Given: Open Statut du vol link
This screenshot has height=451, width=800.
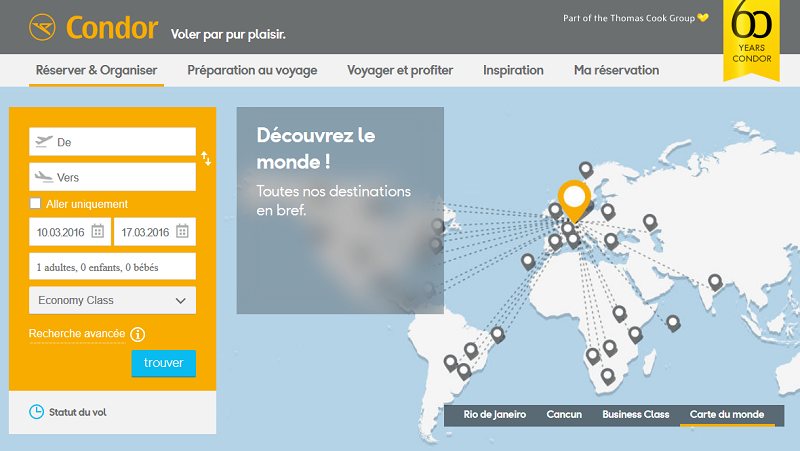Looking at the screenshot, I should 78,412.
